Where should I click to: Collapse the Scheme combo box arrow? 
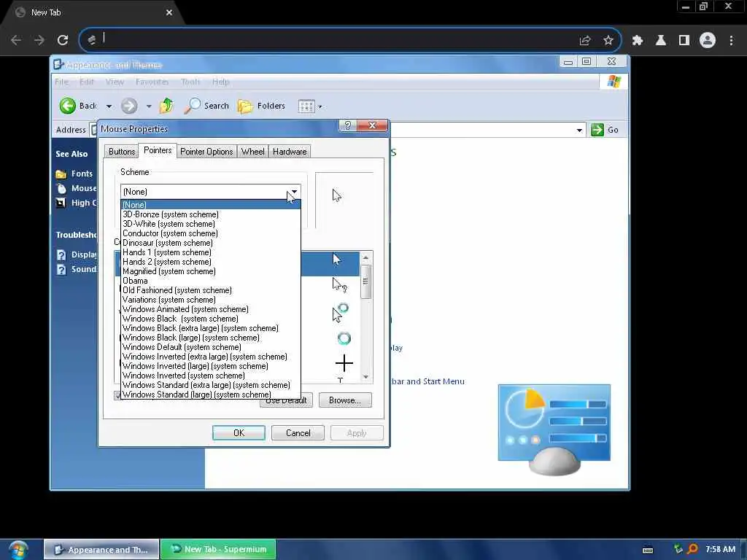pos(294,192)
